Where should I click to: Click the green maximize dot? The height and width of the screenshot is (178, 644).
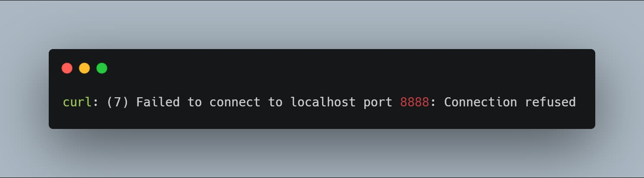(x=102, y=68)
